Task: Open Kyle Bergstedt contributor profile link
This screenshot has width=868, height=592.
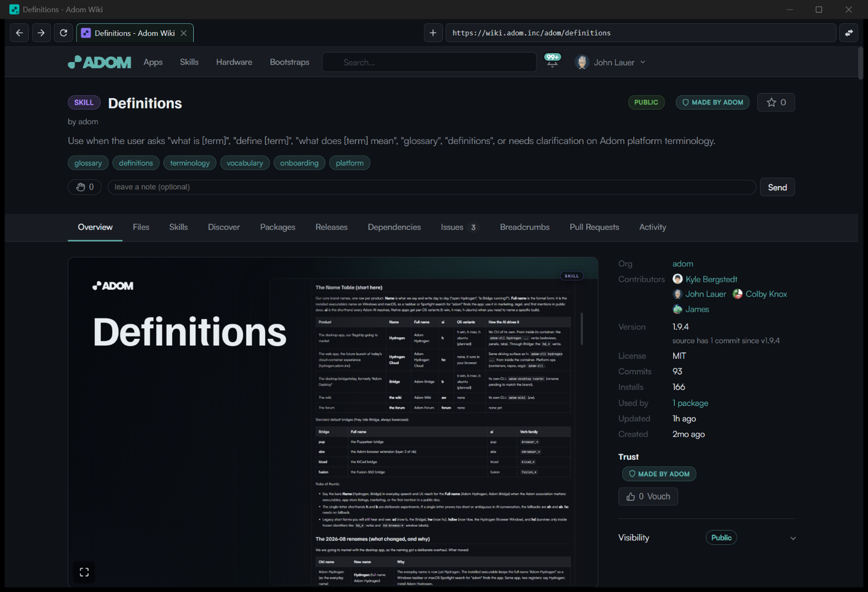Action: 711,279
